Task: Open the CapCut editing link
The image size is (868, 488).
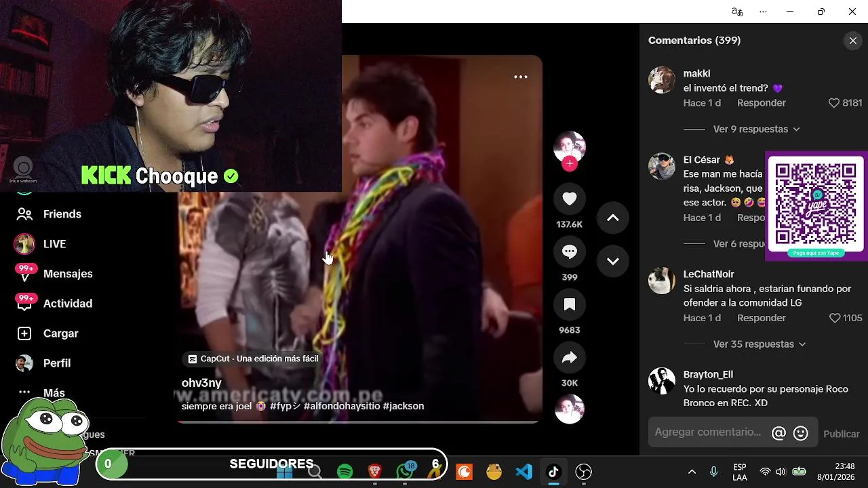Action: (253, 359)
